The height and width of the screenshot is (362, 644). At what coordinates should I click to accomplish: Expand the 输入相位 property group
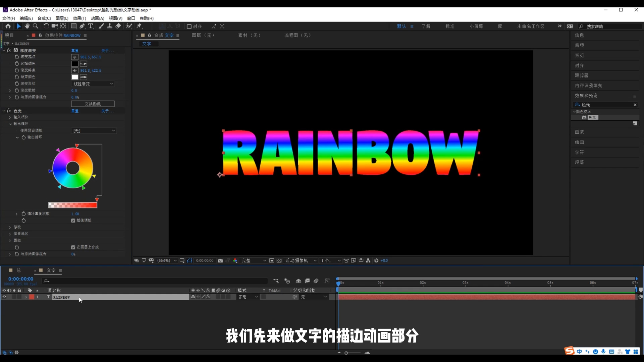pos(10,117)
